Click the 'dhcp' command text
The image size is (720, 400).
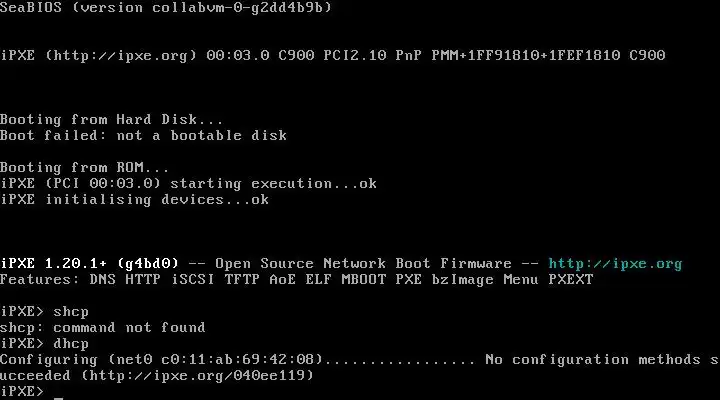pyautogui.click(x=71, y=344)
